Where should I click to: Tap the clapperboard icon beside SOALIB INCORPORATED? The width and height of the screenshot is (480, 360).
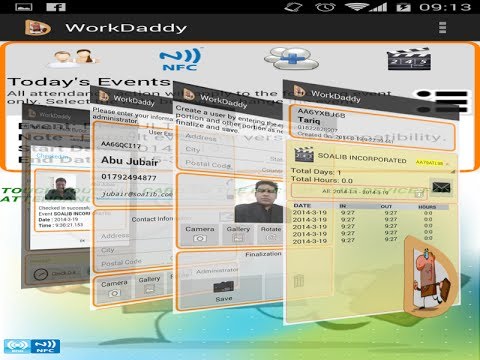click(x=304, y=154)
